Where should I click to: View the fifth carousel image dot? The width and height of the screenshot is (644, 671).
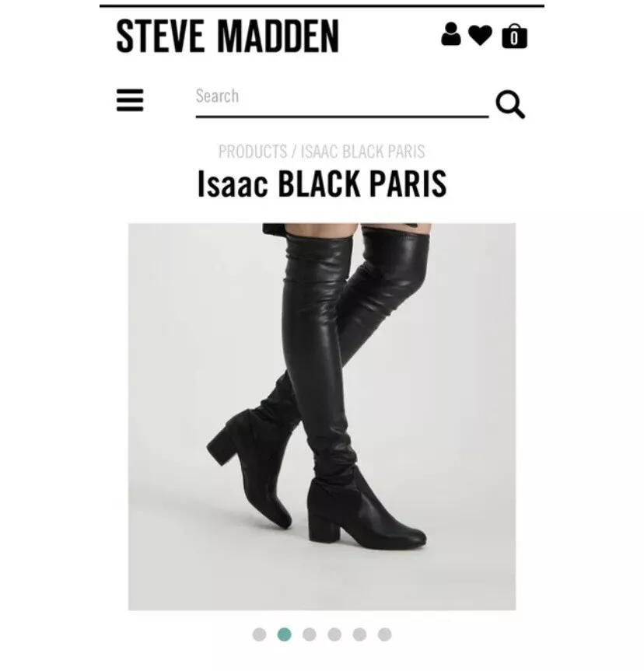click(359, 634)
